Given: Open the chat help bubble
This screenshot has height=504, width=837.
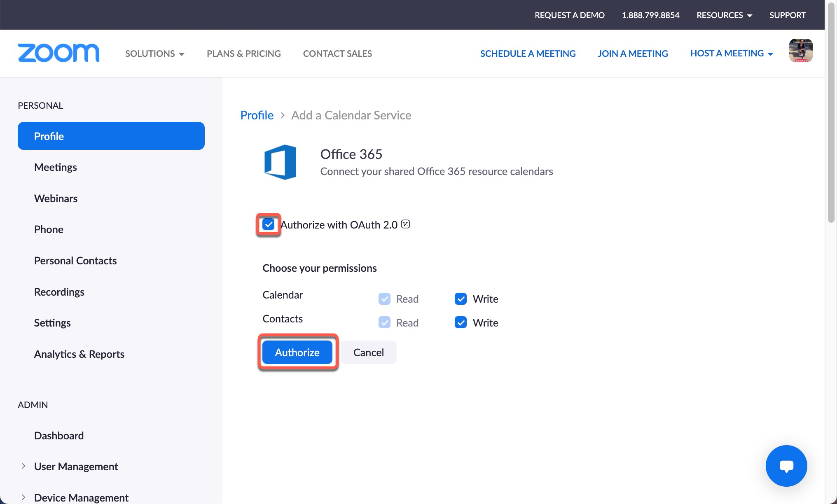Looking at the screenshot, I should pyautogui.click(x=786, y=466).
